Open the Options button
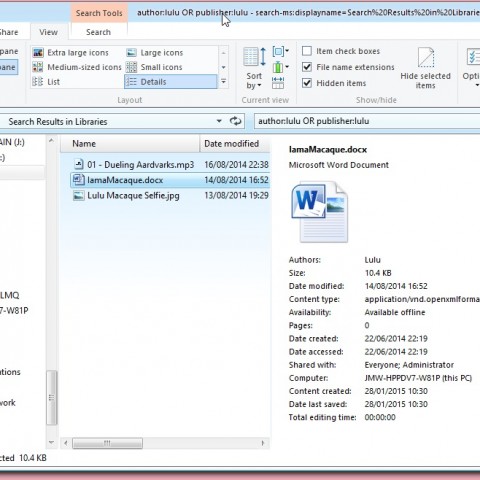 click(x=472, y=68)
